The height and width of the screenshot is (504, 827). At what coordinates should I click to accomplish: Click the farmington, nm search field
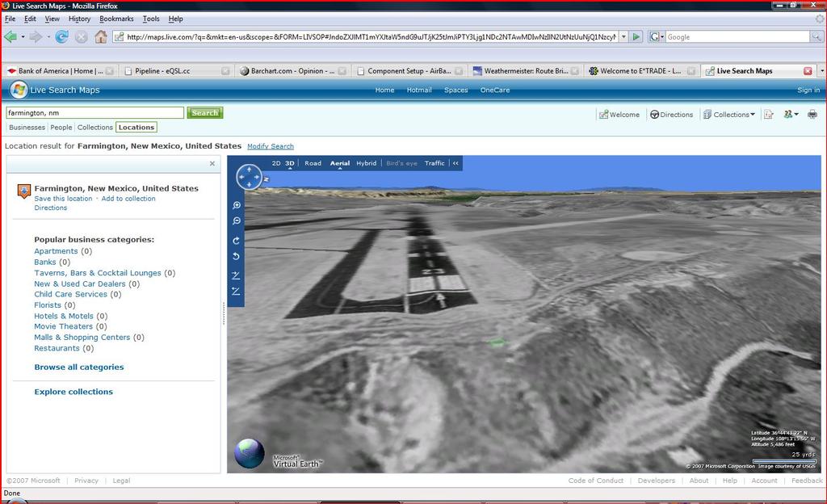coord(94,113)
